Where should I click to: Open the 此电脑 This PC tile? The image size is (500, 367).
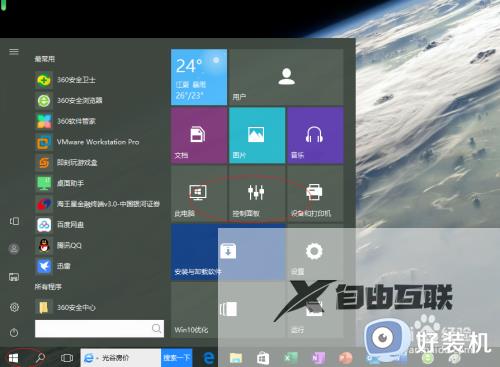(199, 194)
